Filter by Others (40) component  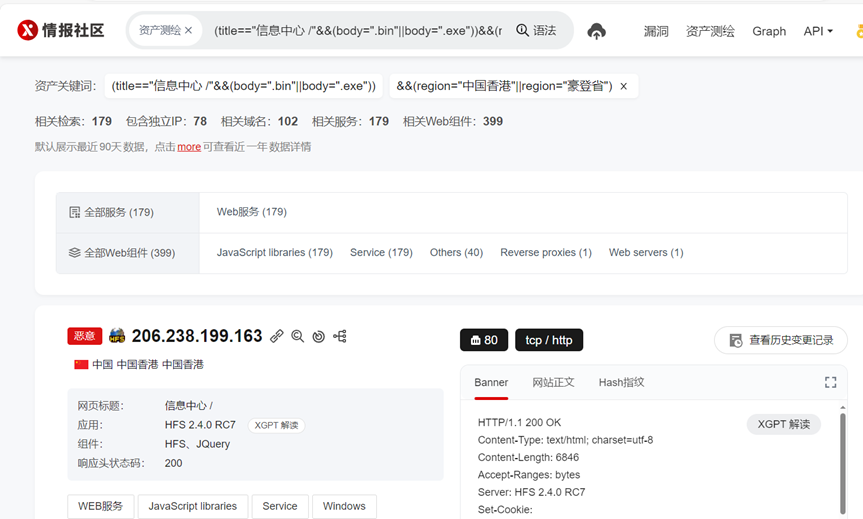pyautogui.click(x=456, y=253)
